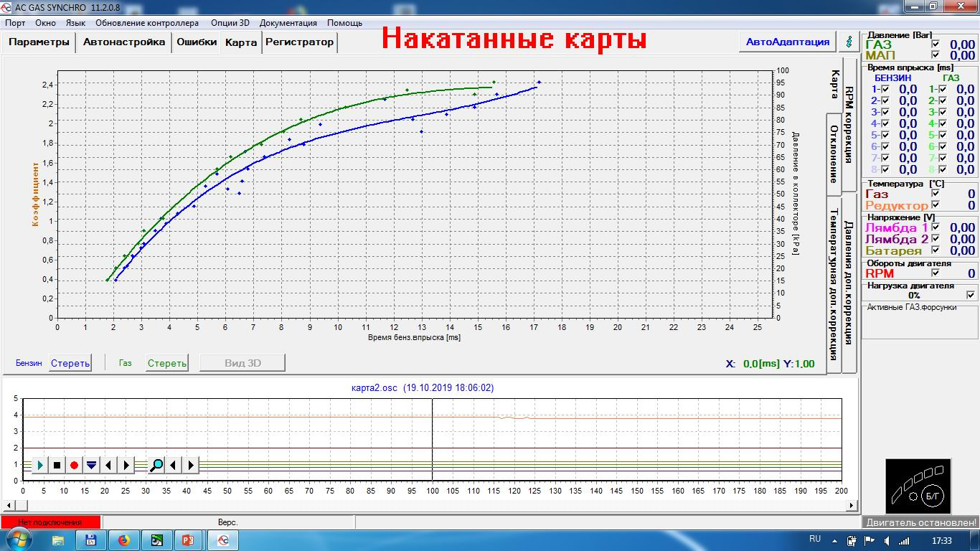Toggle the Редуктор temperature checkbox
Screen dimensions: 980x551
(936, 205)
